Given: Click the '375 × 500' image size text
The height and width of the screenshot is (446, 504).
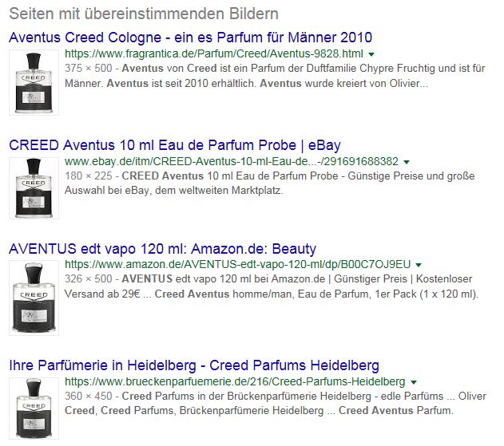Looking at the screenshot, I should 89,69.
